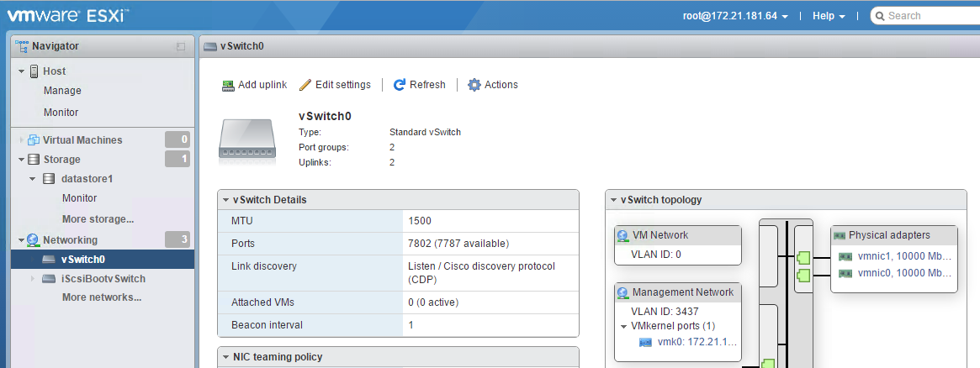Click the Beacon interval row label
Image resolution: width=980 pixels, height=368 pixels.
pyautogui.click(x=267, y=325)
